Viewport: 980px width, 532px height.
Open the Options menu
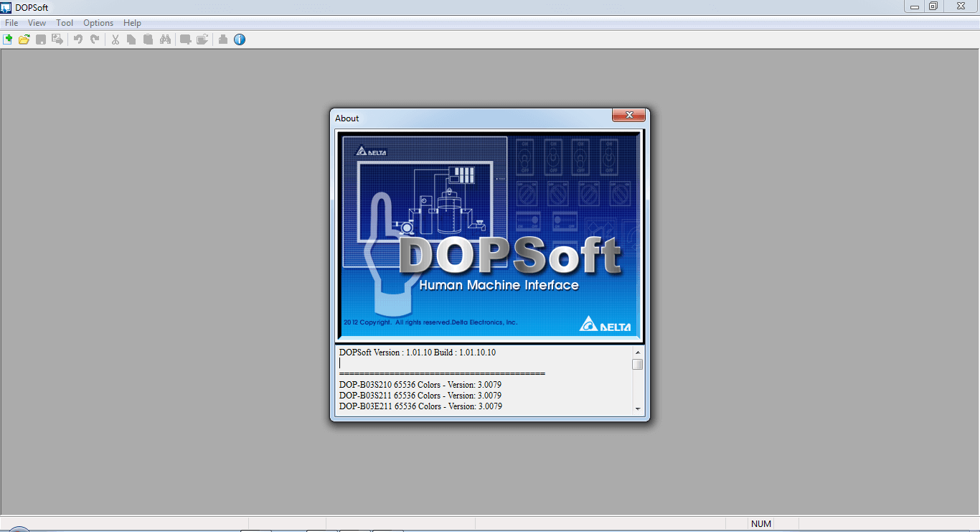[x=98, y=23]
